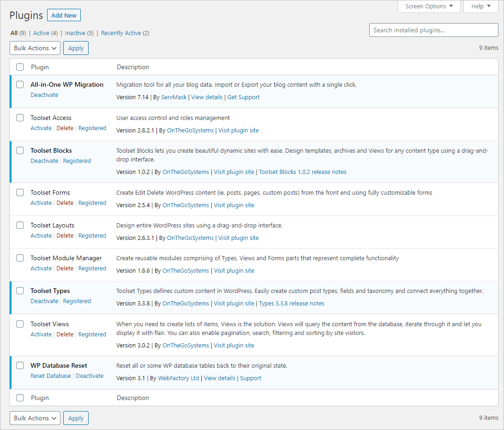Delete the Toolset Views plugin
Screen dimensions: 504x430
[x=65, y=334]
